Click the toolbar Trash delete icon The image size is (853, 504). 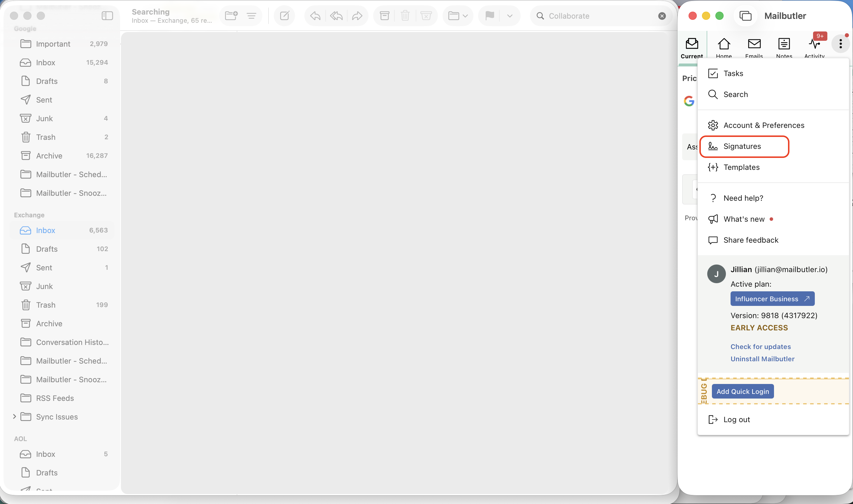point(405,16)
